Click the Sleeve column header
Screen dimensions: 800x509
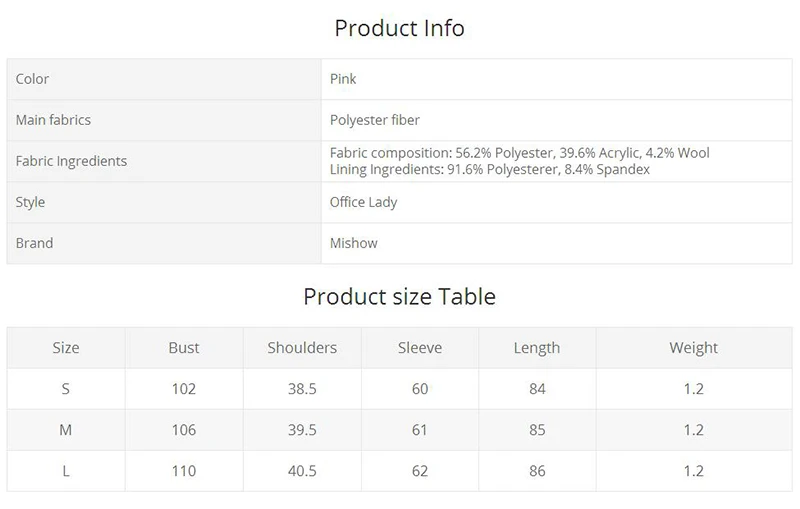tap(420, 348)
